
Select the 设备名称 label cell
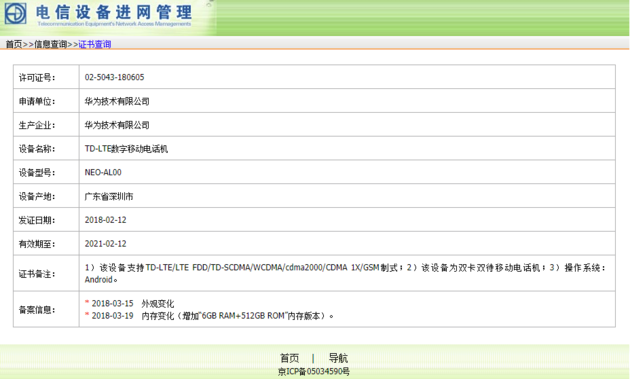pos(46,148)
